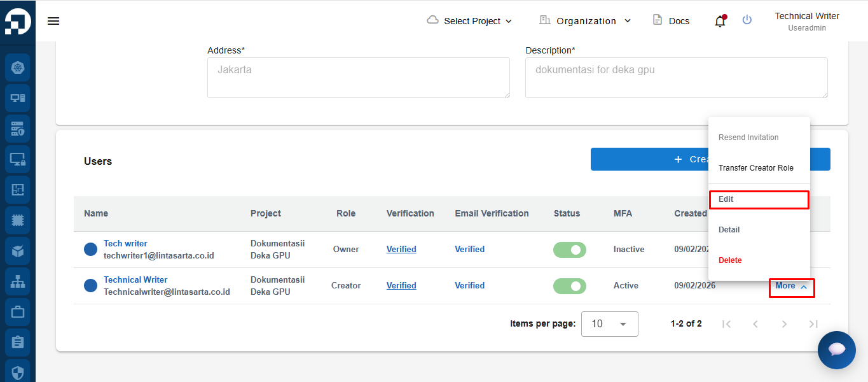This screenshot has width=868, height=382.
Task: Select Delete from the context menu
Action: click(730, 260)
